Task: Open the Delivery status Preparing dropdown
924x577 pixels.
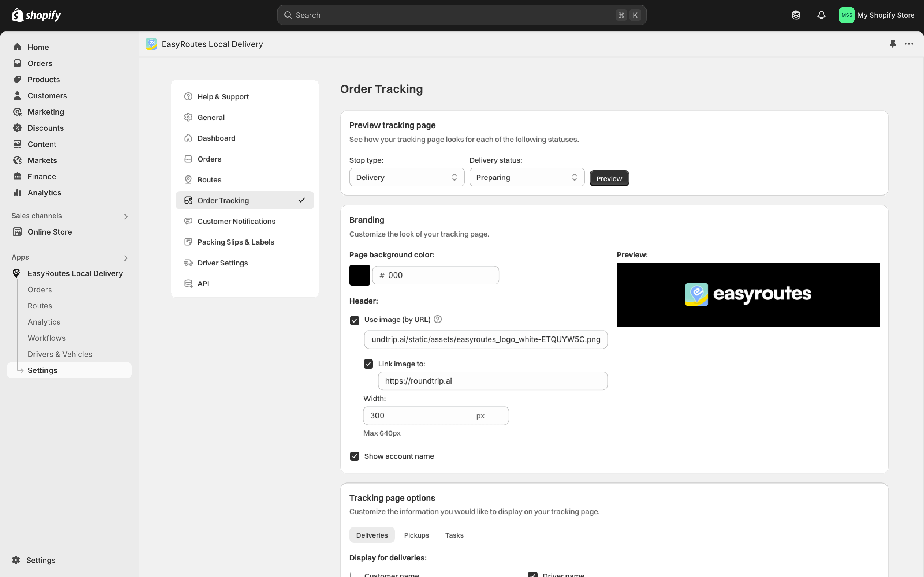Action: point(526,177)
